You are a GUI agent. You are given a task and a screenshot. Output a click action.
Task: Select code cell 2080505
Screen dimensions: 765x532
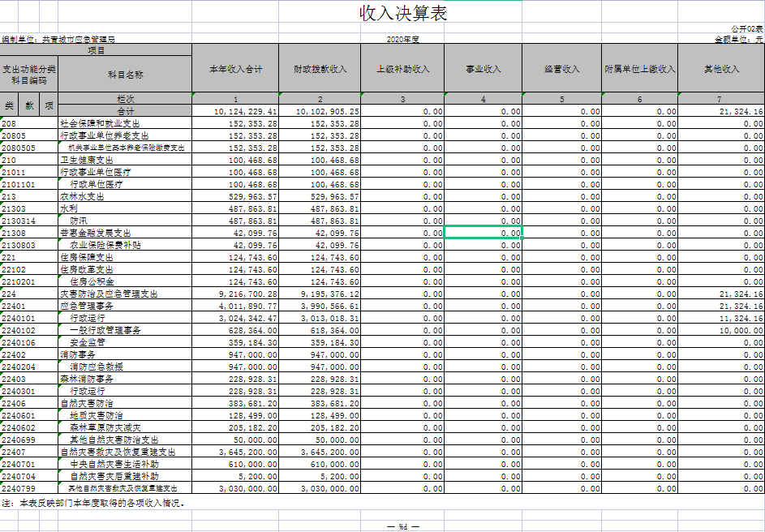click(x=29, y=148)
